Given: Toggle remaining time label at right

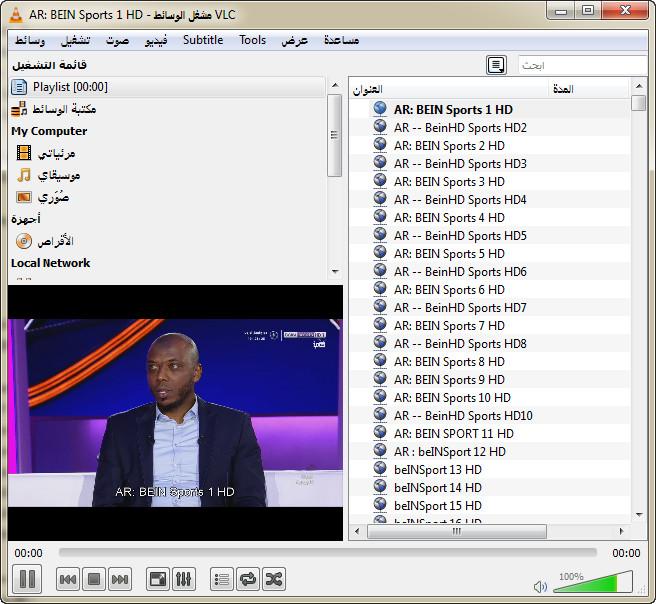Looking at the screenshot, I should coord(626,553).
